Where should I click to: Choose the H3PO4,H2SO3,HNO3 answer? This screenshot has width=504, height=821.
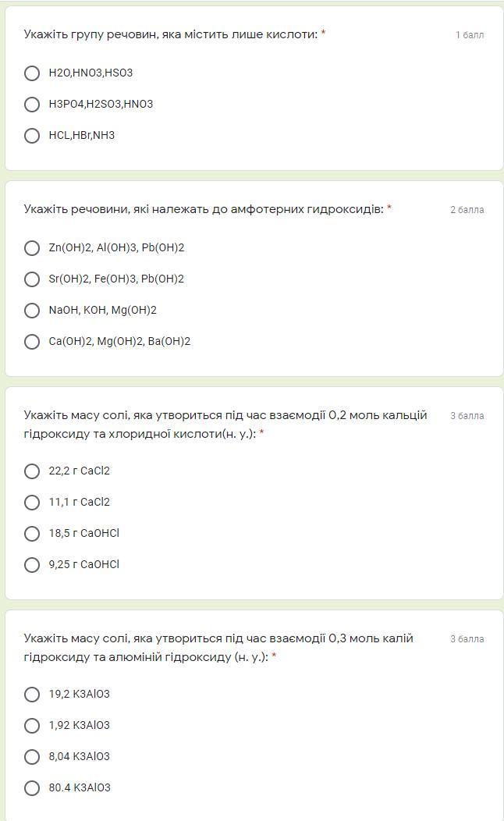[32, 105]
